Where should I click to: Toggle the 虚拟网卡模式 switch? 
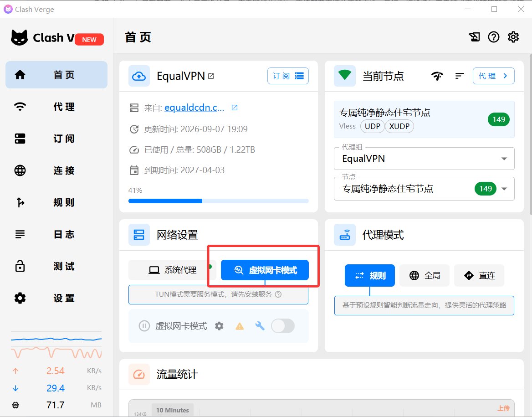283,326
